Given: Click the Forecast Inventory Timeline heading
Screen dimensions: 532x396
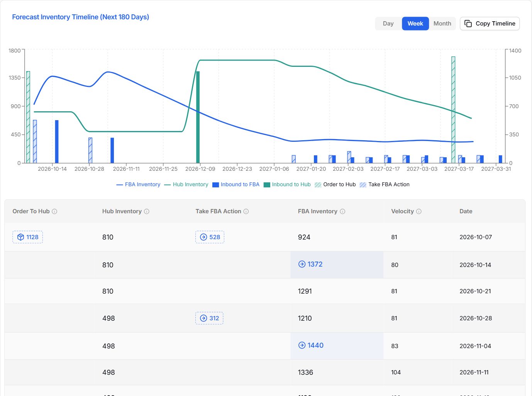Looking at the screenshot, I should coord(81,17).
